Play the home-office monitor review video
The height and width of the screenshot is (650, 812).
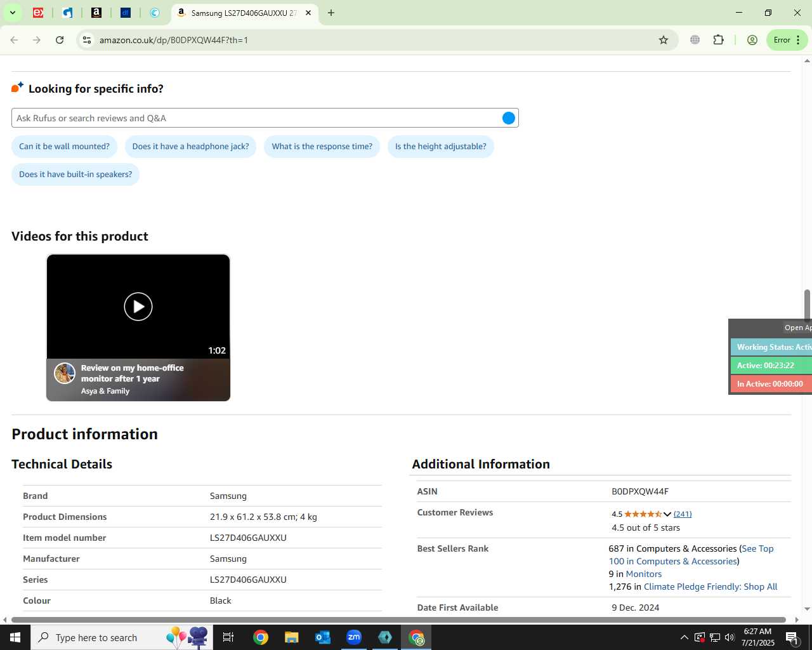pyautogui.click(x=138, y=307)
